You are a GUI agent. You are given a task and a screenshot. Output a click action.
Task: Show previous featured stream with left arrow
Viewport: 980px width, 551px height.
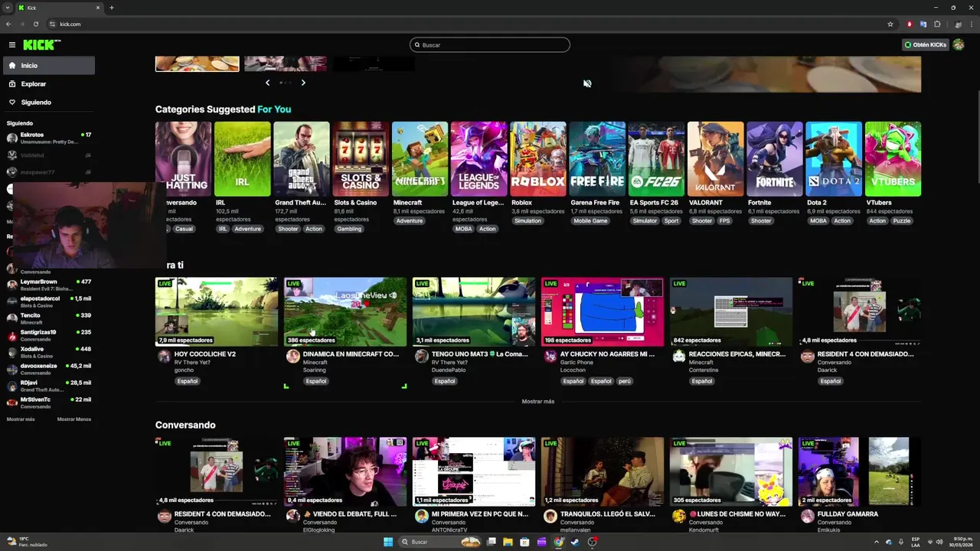[x=267, y=83]
